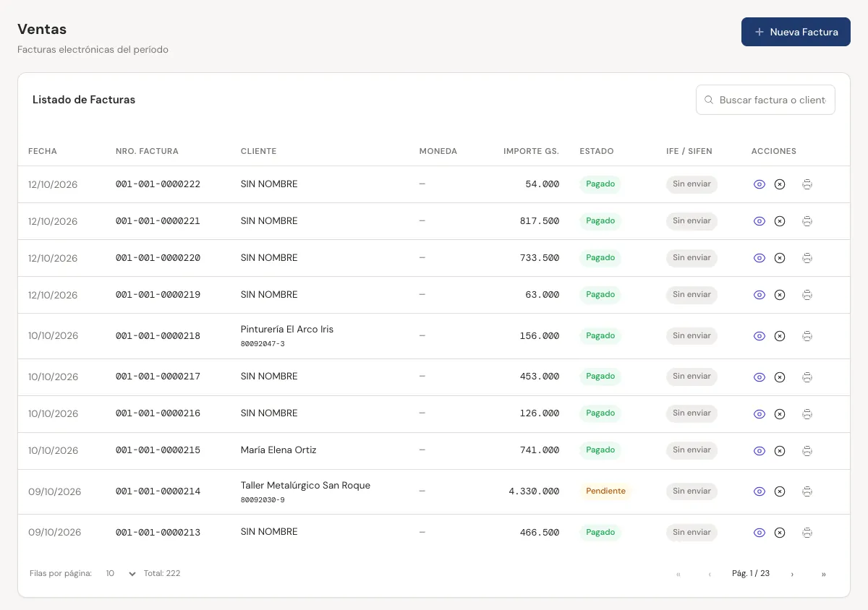Select client name Pinturería El Arco Iris
Viewport: 868px width, 610px height.
(x=287, y=329)
